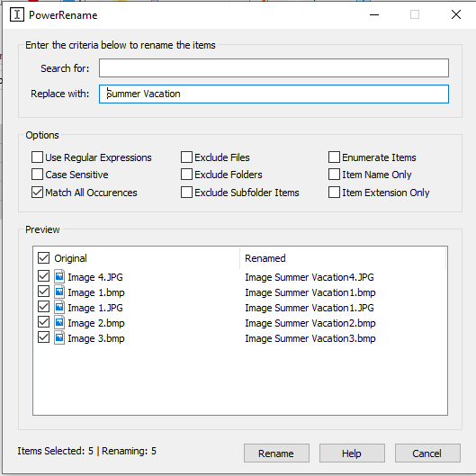This screenshot has width=476, height=476.
Task: Click the Rename button
Action: coord(276,454)
